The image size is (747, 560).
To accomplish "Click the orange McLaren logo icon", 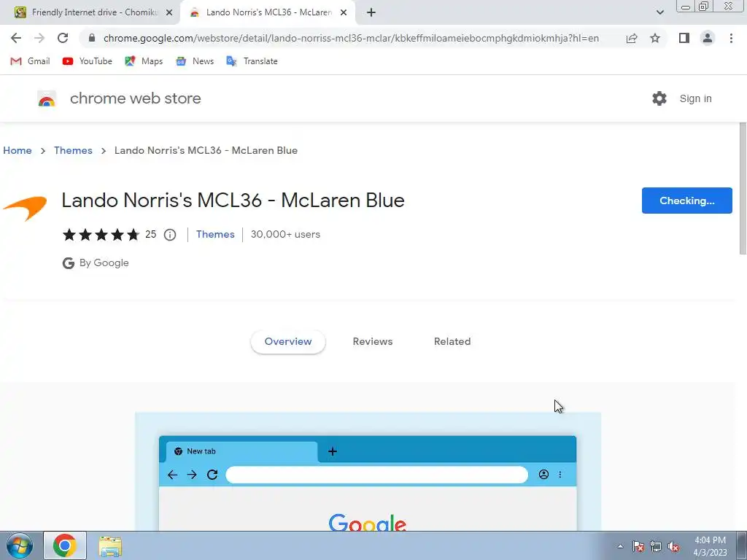I will pyautogui.click(x=25, y=208).
